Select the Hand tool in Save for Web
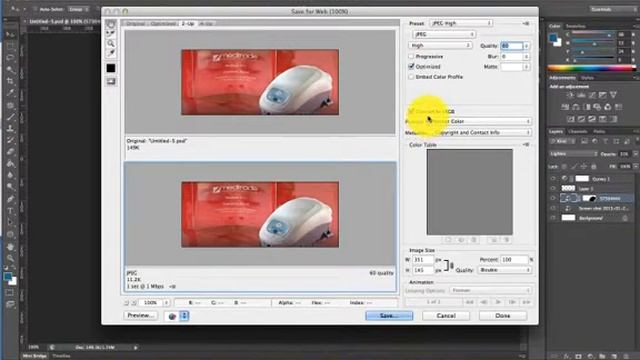The width and height of the screenshot is (640, 360). point(111,24)
